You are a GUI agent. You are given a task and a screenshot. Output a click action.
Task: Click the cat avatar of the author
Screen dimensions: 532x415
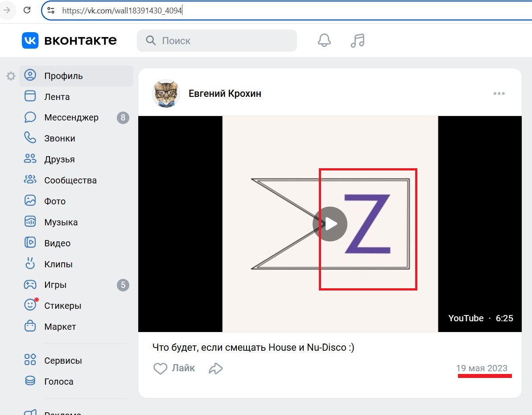tap(166, 94)
